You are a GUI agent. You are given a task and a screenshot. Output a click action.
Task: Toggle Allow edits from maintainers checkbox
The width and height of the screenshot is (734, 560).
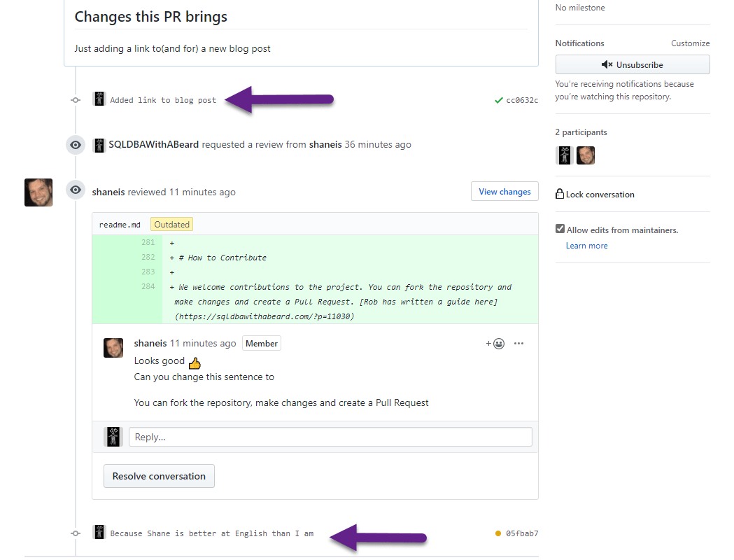(560, 230)
